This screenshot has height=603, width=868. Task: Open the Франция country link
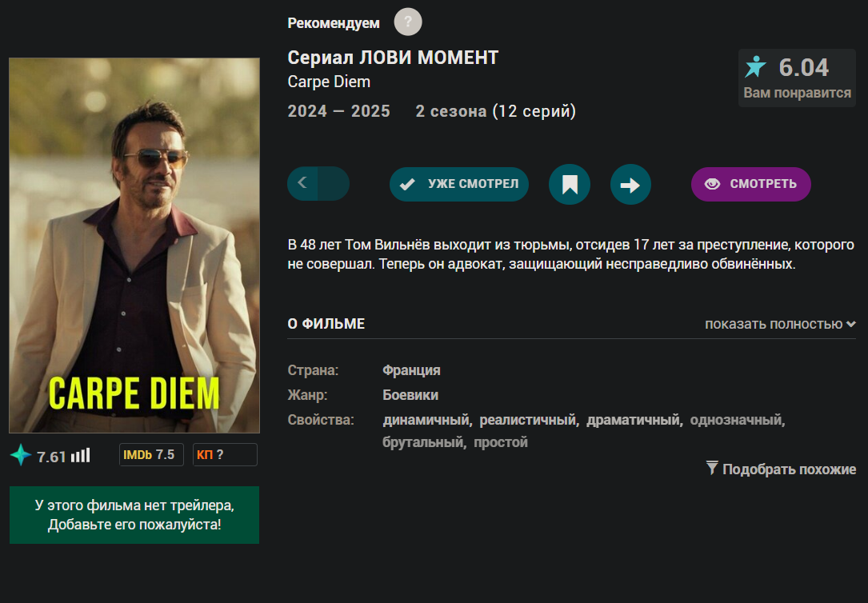click(x=411, y=370)
